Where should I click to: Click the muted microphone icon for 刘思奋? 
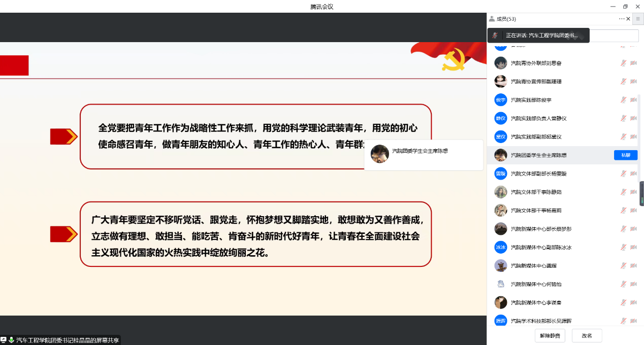pyautogui.click(x=623, y=63)
